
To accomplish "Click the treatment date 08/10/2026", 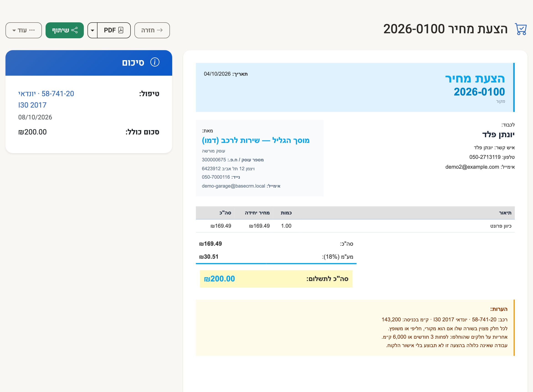I will click(x=35, y=117).
